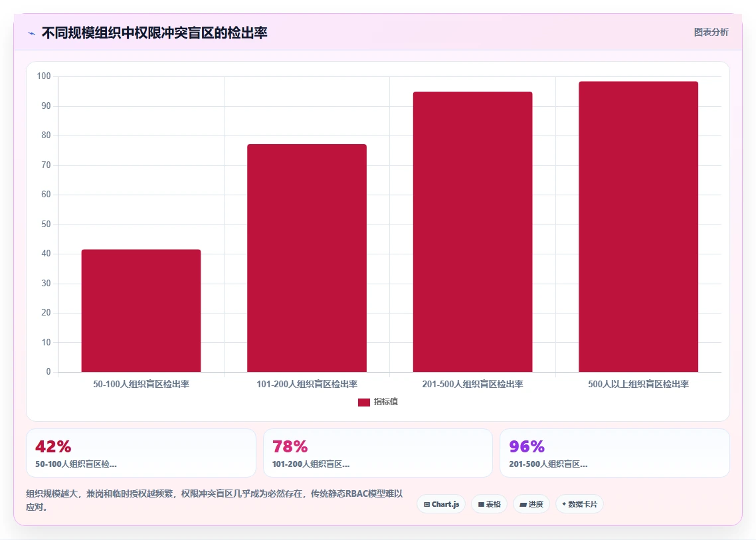Image resolution: width=756 pixels, height=540 pixels.
Task: Click the axis label 101-200人组织盲区检出率
Action: pyautogui.click(x=307, y=385)
